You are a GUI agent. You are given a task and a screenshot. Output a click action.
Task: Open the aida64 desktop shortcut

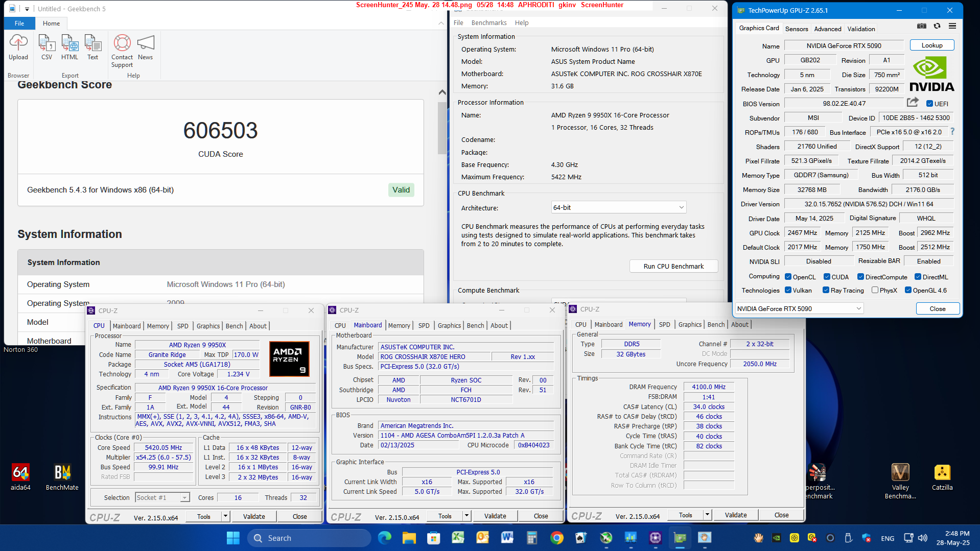click(x=20, y=477)
